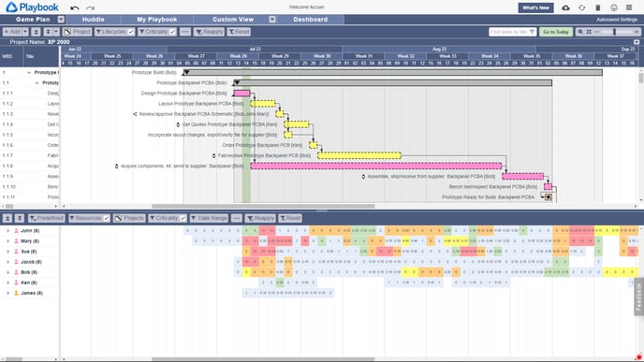Viewport: 644px width, 362px height.
Task: Expand the James resource row
Action: point(7,293)
